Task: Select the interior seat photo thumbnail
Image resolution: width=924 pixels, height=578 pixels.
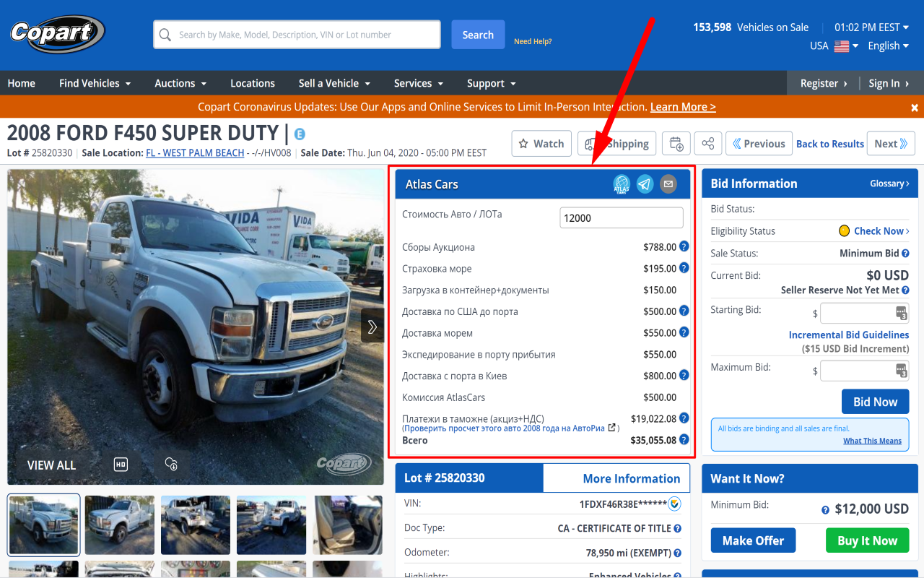Action: pos(347,525)
